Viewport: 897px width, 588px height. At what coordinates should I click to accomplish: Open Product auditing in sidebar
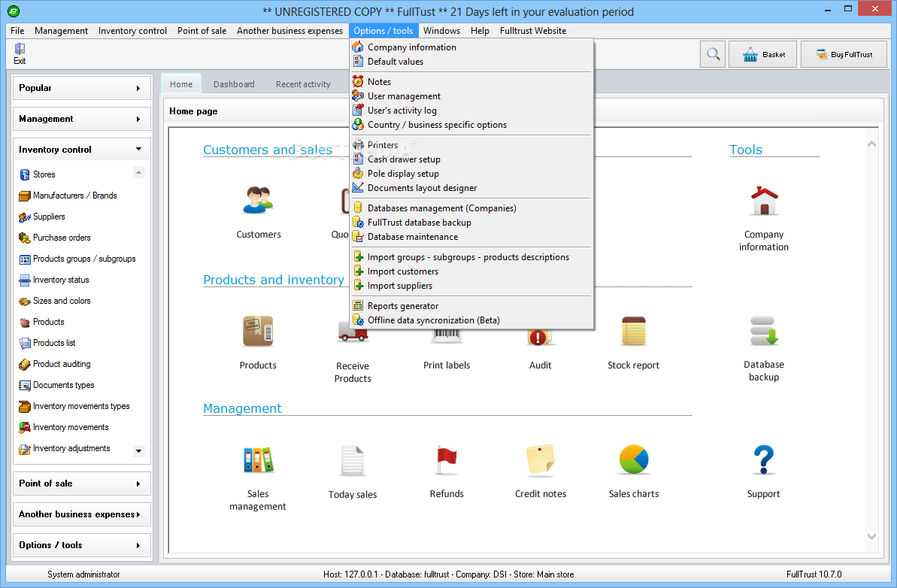click(x=55, y=365)
